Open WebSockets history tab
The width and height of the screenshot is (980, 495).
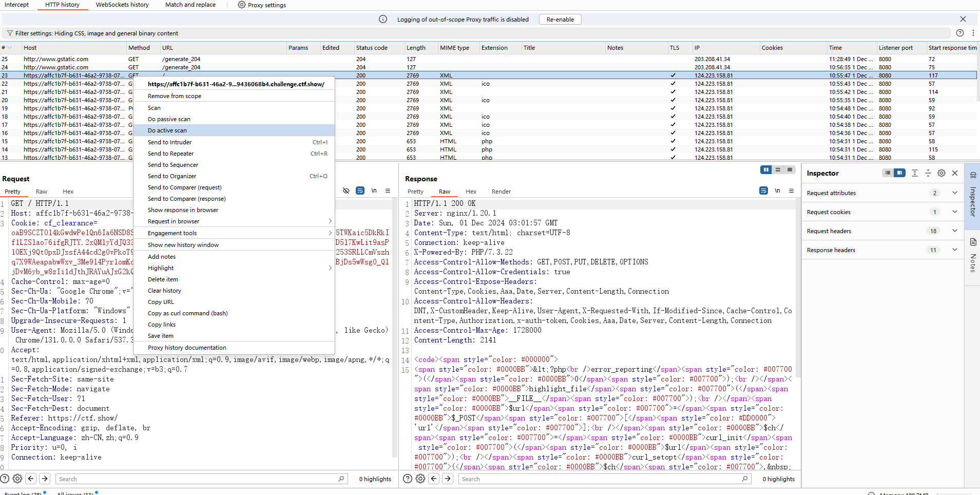(122, 5)
